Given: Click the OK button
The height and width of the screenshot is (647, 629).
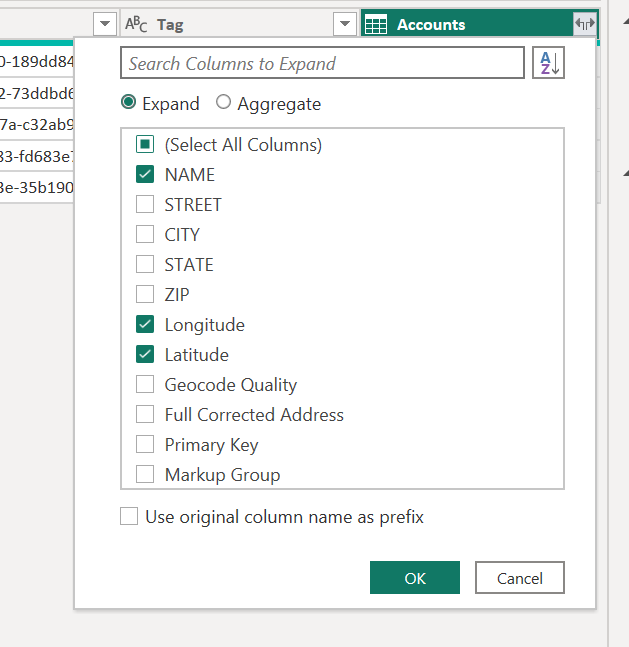Looking at the screenshot, I should tap(415, 578).
